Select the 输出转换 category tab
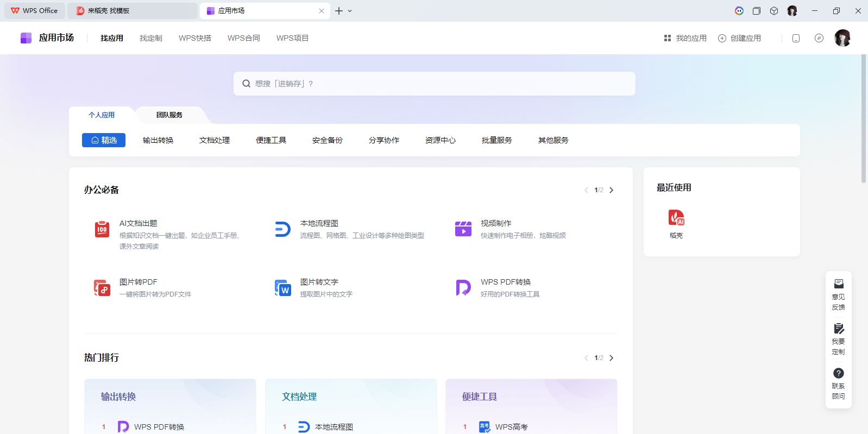The height and width of the screenshot is (434, 868). [158, 140]
